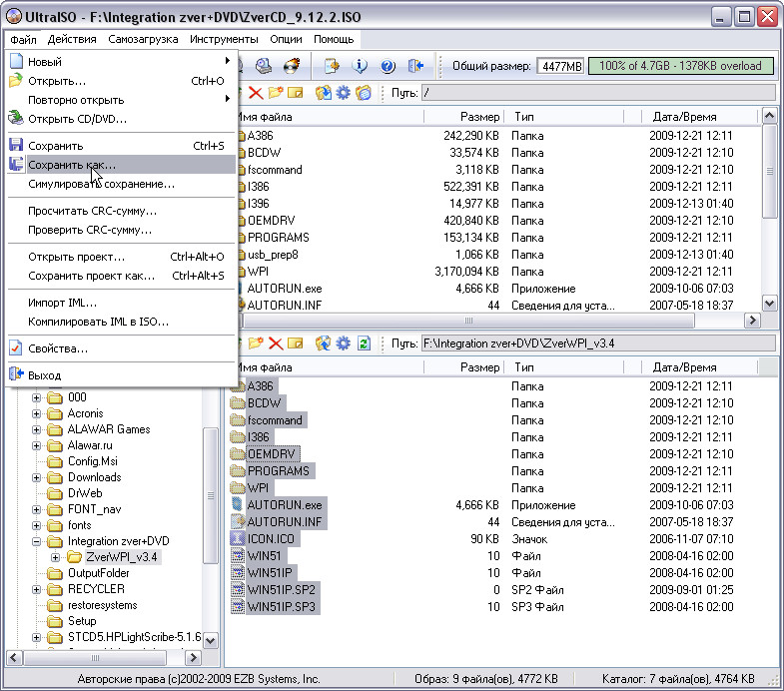This screenshot has height=691, width=784.
Task: Click the blue question mark help icon
Action: (388, 66)
